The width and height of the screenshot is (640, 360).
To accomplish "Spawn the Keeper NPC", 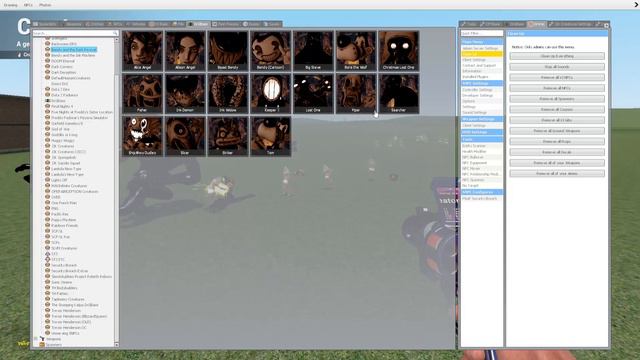I will 271,93.
